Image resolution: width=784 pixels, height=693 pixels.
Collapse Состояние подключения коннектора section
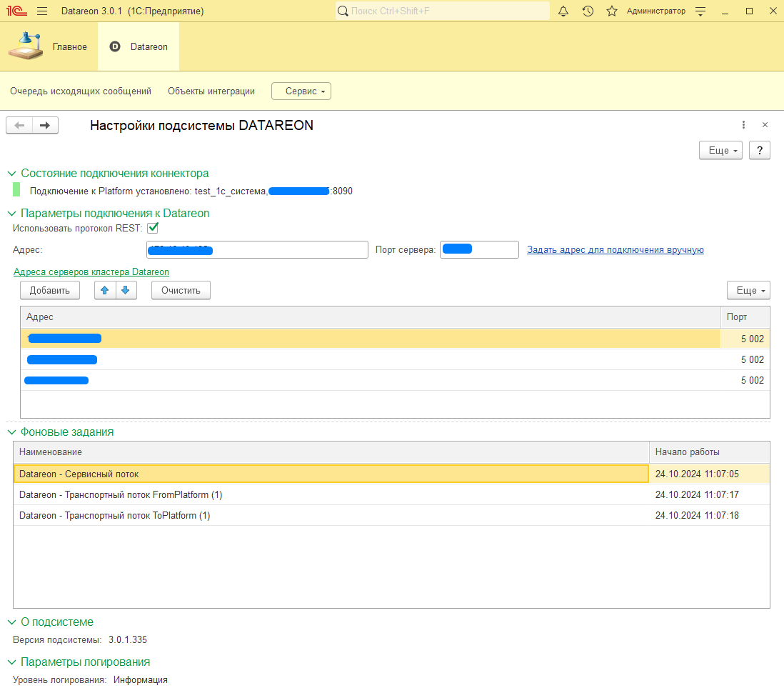11,174
